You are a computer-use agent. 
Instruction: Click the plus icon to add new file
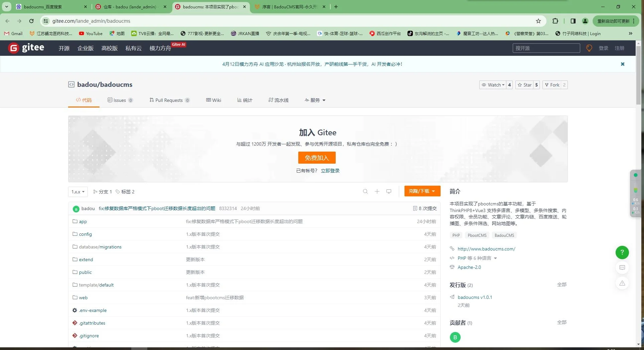click(377, 191)
